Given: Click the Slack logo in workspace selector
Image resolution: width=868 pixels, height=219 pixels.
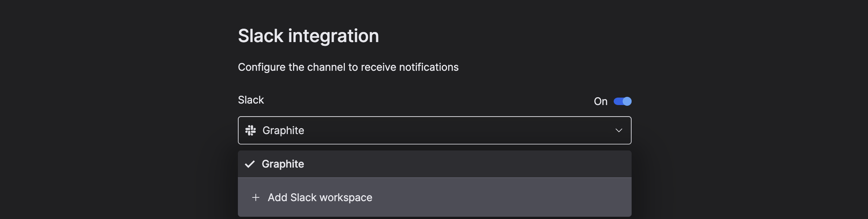Looking at the screenshot, I should pyautogui.click(x=251, y=130).
